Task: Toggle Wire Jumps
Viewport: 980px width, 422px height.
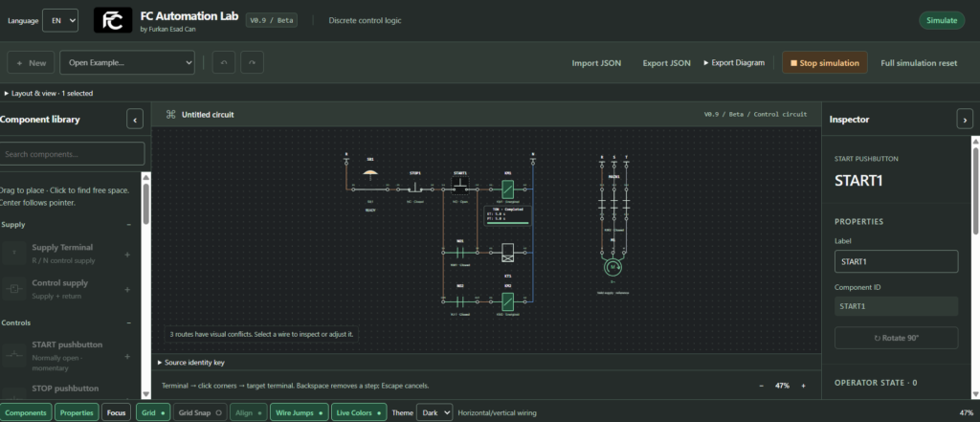Action: (299, 412)
